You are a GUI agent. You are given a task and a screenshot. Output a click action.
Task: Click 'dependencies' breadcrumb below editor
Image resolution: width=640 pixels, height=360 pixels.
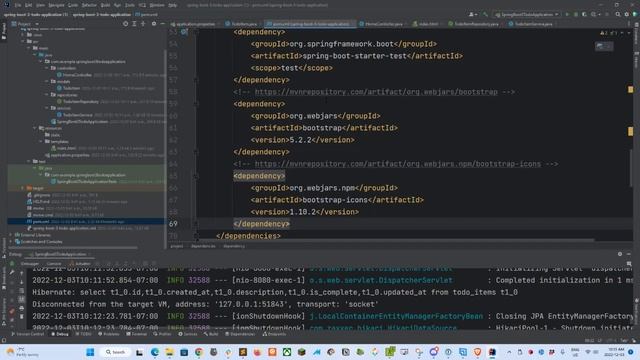(203, 246)
